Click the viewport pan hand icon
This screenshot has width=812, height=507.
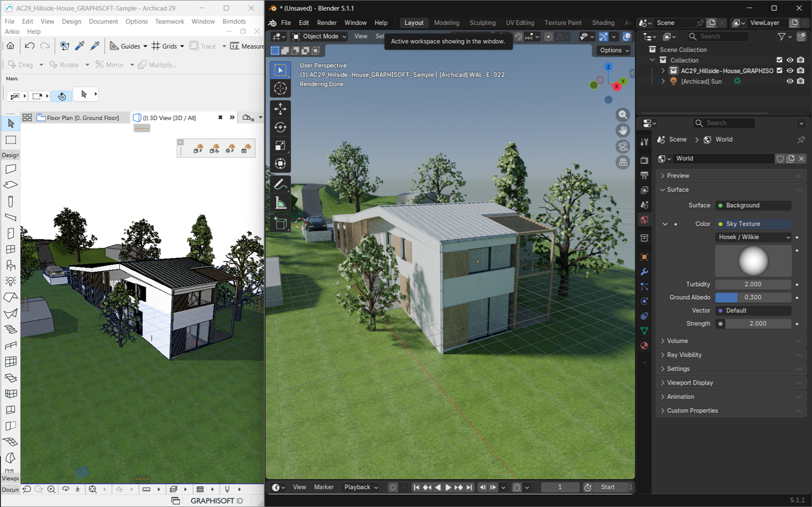[623, 130]
